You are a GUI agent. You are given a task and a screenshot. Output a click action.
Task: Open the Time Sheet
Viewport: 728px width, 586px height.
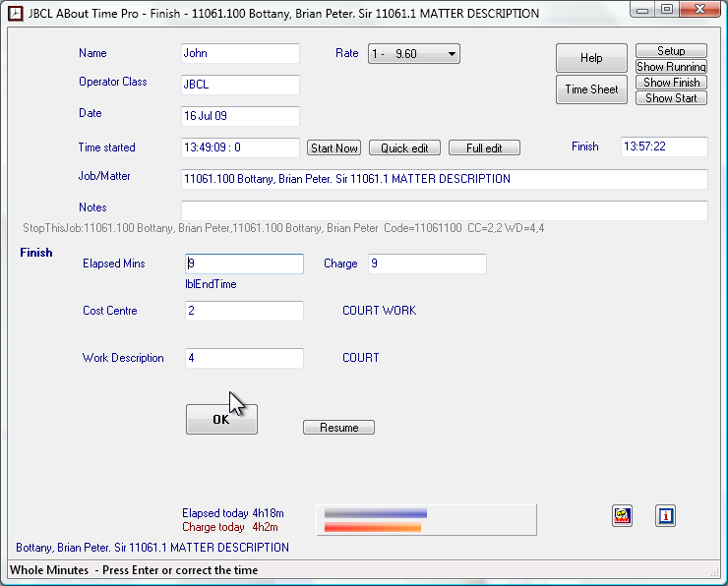pos(591,89)
